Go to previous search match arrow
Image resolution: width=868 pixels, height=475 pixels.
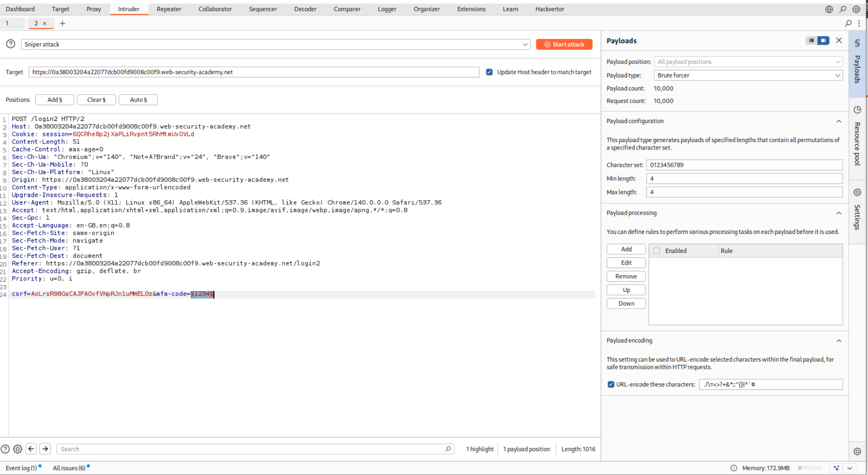[x=31, y=449]
